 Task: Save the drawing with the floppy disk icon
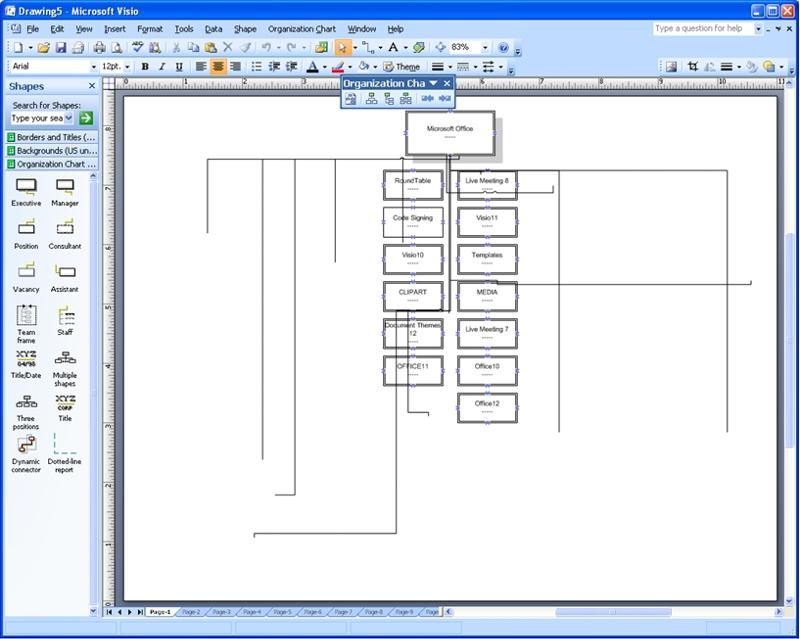click(x=61, y=47)
